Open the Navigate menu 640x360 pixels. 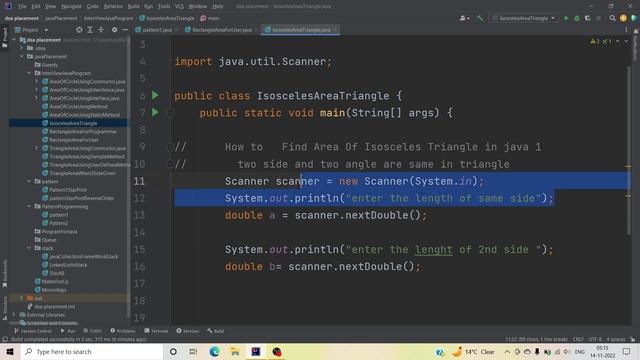click(71, 7)
